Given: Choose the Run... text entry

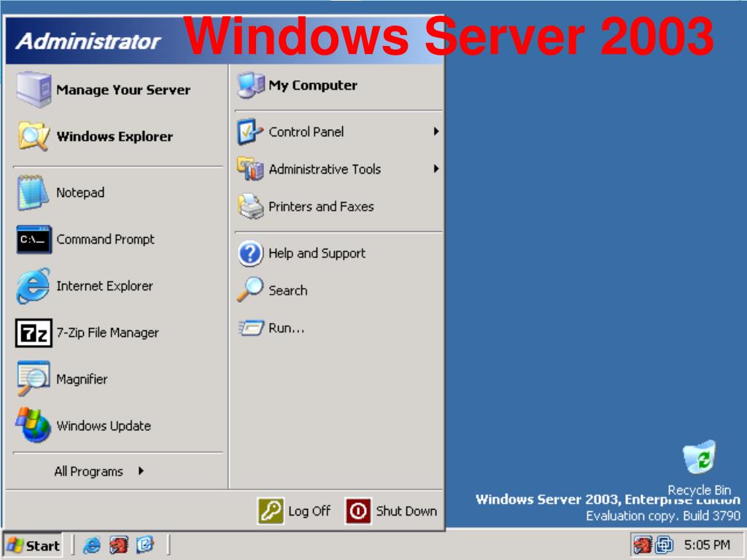Looking at the screenshot, I should [286, 327].
